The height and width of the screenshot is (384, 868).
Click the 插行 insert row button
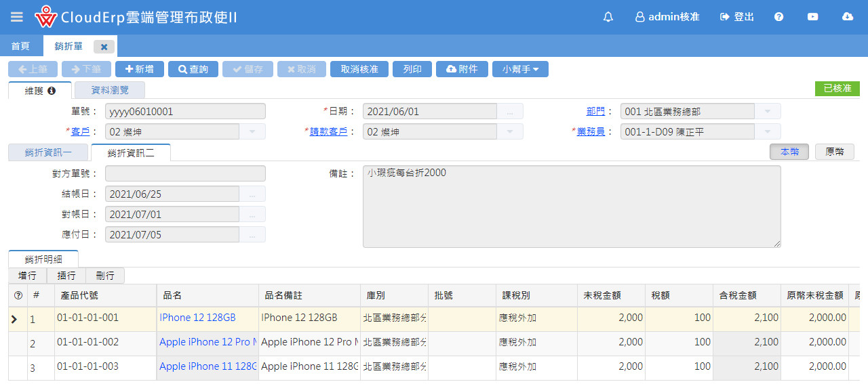pyautogui.click(x=66, y=276)
